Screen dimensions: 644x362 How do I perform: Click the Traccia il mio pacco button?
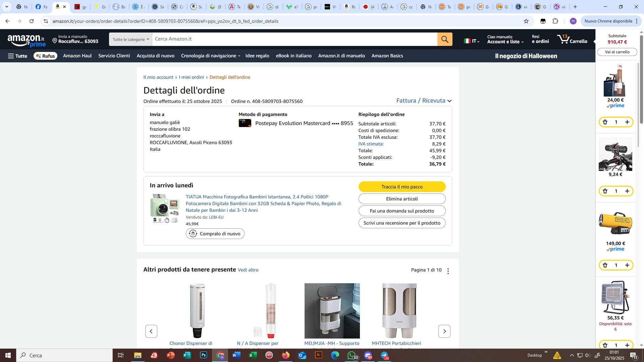402,187
